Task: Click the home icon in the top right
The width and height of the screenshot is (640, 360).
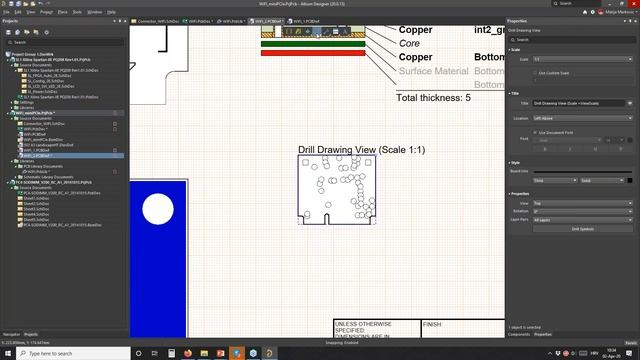Action: click(x=585, y=12)
